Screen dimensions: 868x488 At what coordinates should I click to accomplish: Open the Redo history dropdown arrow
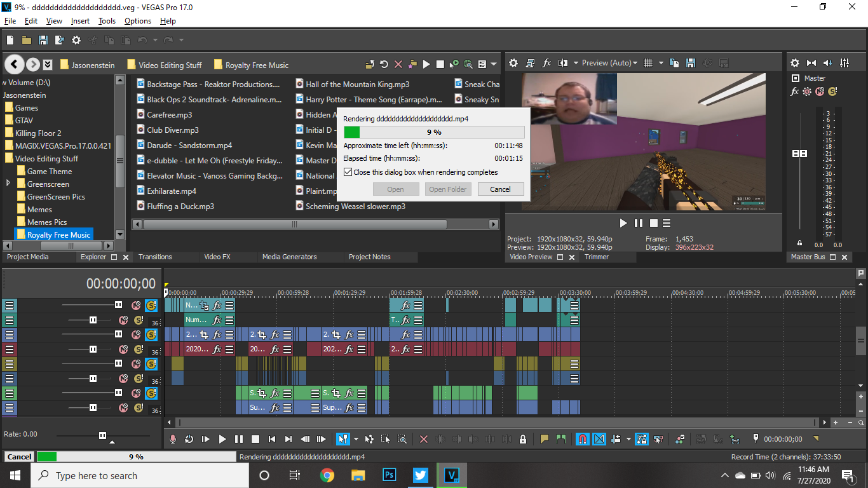pyautogui.click(x=180, y=40)
